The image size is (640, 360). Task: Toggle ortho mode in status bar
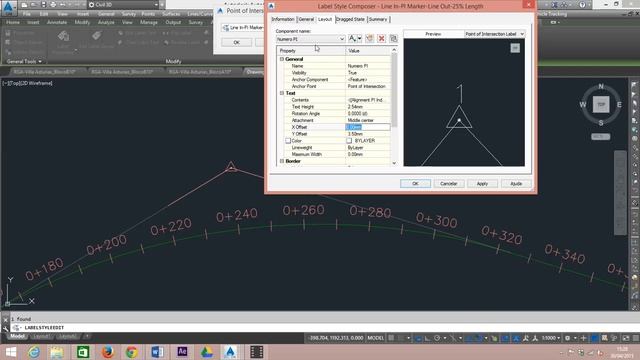(427, 338)
